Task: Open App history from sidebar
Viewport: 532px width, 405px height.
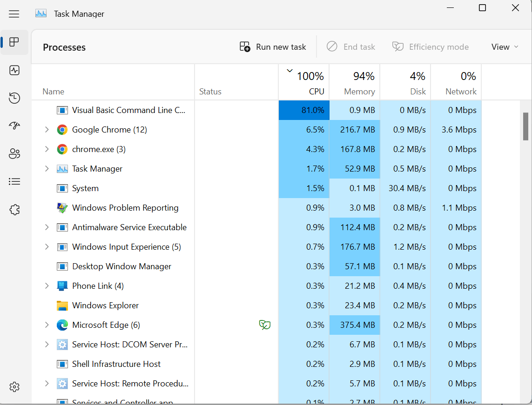Action: [x=14, y=98]
